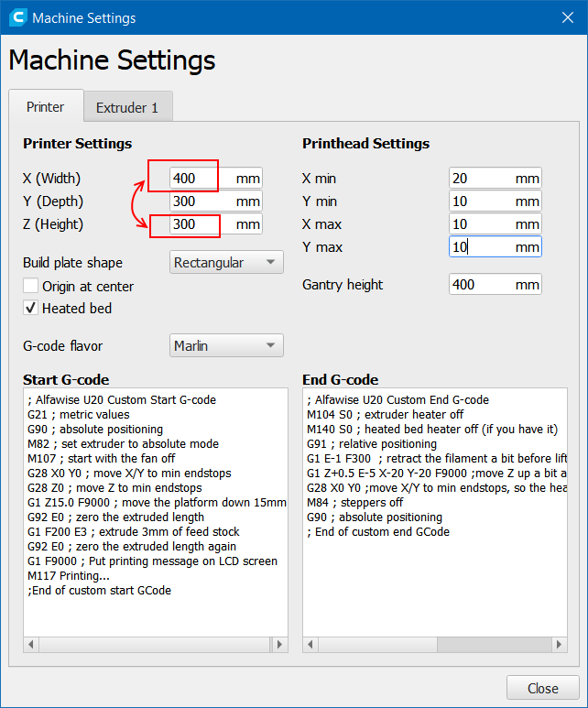This screenshot has width=588, height=708.
Task: Click left arrow of Start G-code scrollbar
Action: (31, 644)
